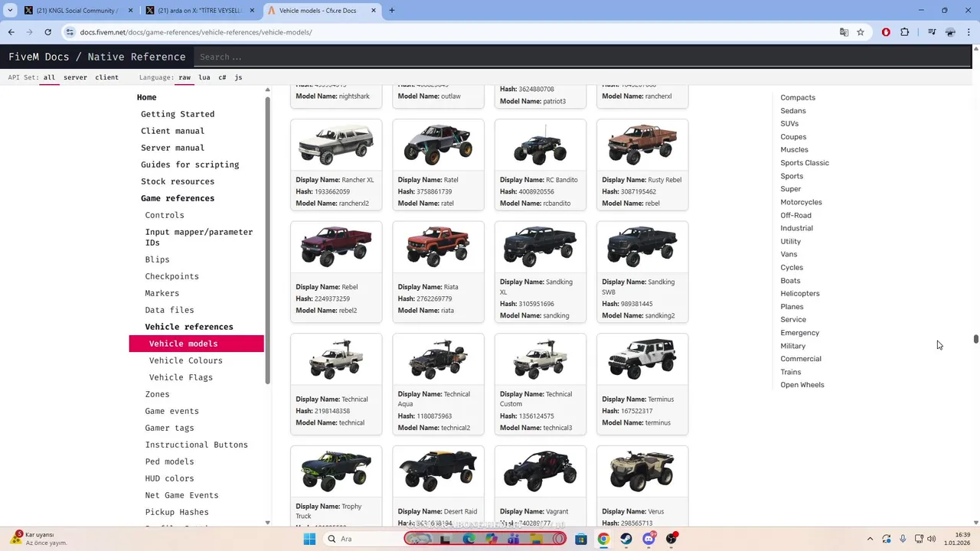The image size is (980, 551).
Task: Select the RC Bandito vehicle image
Action: (x=540, y=144)
